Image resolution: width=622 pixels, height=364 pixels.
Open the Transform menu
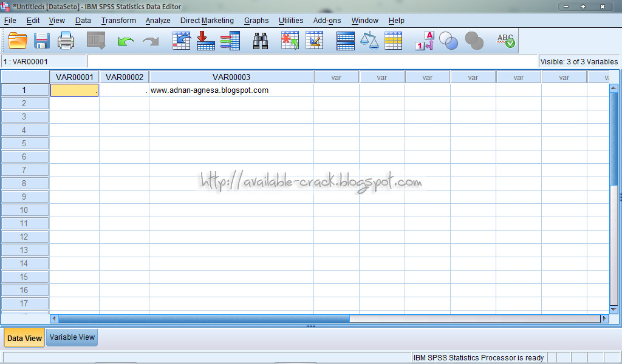pyautogui.click(x=118, y=21)
